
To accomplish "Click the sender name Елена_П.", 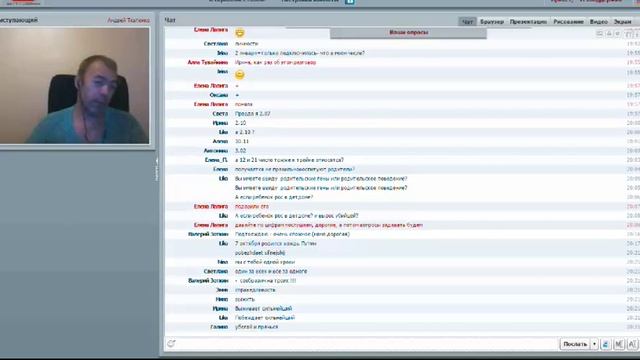I will 216,160.
